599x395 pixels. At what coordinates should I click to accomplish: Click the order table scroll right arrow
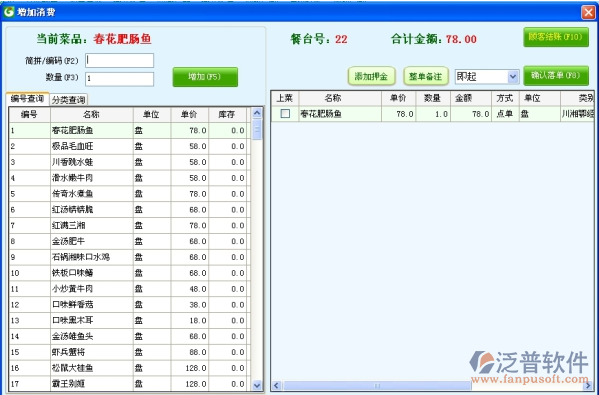tap(589, 385)
